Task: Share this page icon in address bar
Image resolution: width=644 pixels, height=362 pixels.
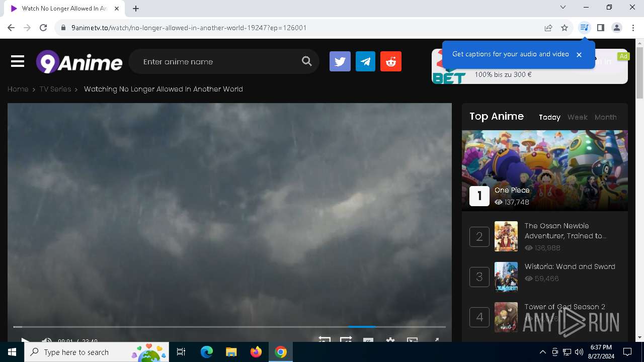Action: click(x=548, y=28)
